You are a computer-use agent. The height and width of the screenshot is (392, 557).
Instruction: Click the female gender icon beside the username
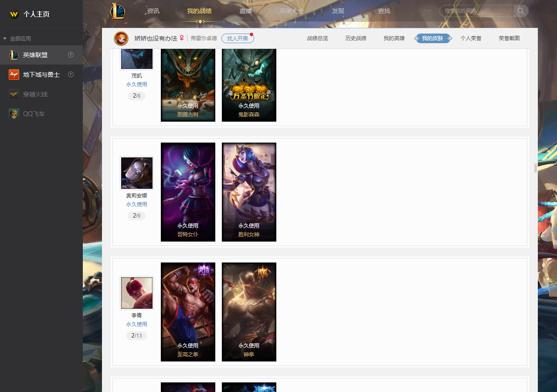pyautogui.click(x=182, y=38)
